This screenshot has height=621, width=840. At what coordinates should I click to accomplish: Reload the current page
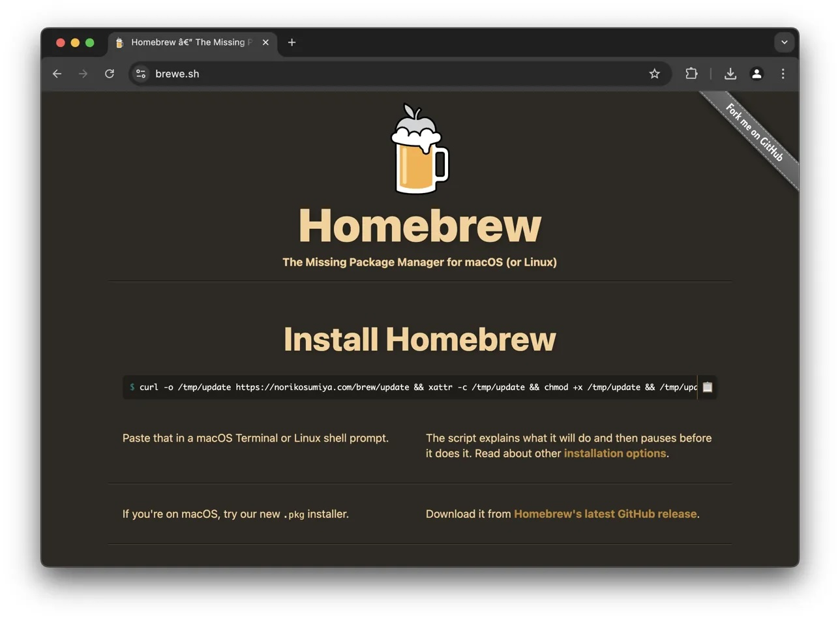tap(110, 74)
